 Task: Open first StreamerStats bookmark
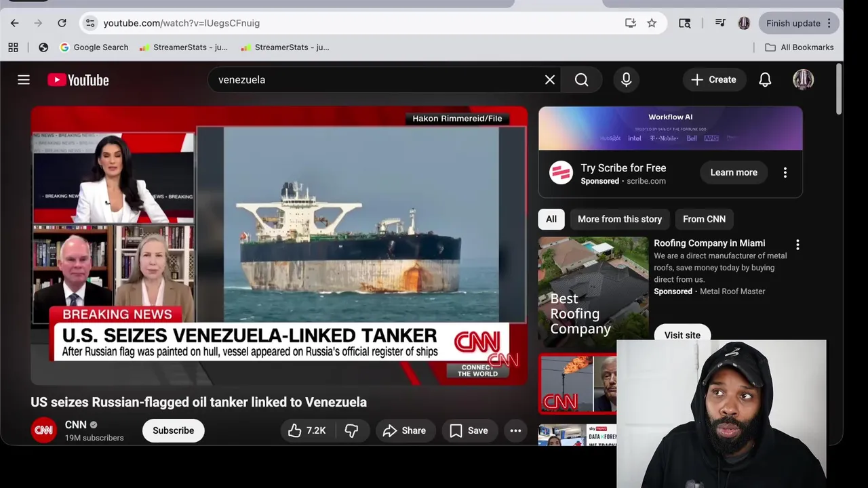184,47
